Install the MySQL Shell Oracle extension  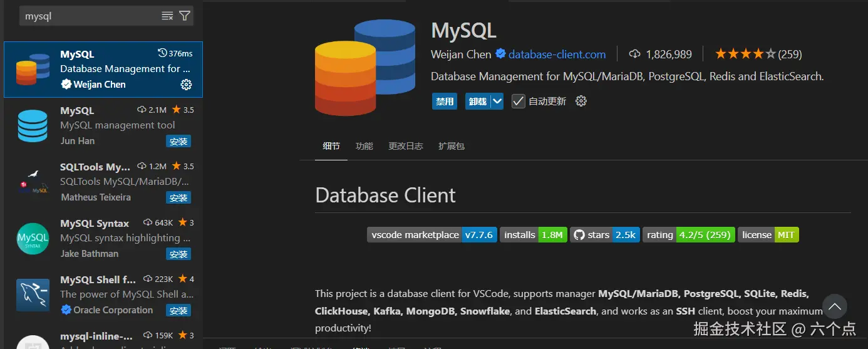[x=178, y=310]
